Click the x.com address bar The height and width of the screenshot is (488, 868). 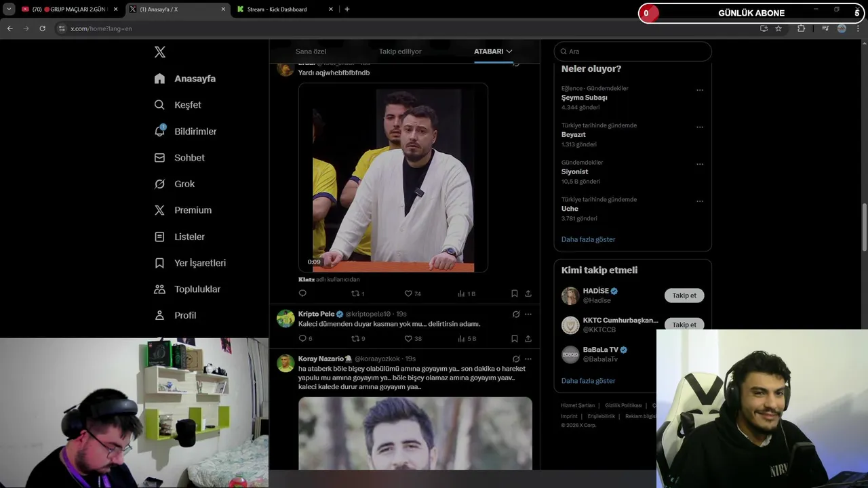tap(407, 28)
